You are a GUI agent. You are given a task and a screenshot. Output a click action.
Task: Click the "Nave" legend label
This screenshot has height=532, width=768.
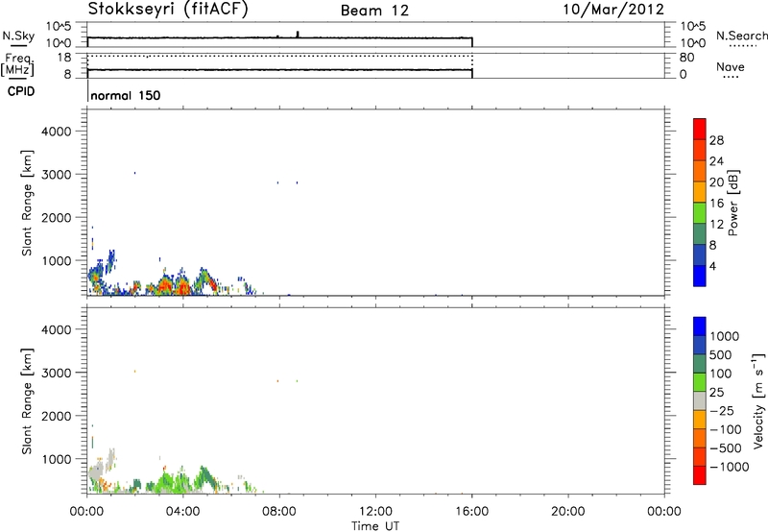click(x=731, y=66)
